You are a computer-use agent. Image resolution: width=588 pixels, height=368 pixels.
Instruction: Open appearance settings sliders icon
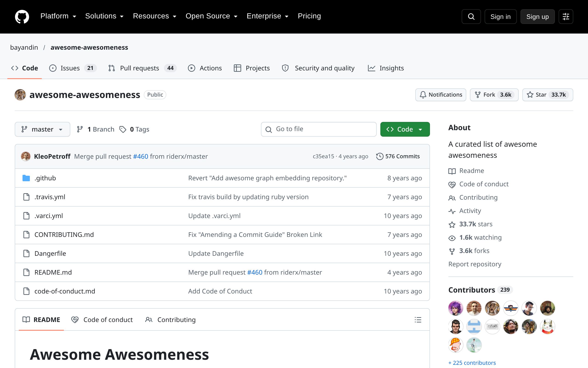pos(566,17)
